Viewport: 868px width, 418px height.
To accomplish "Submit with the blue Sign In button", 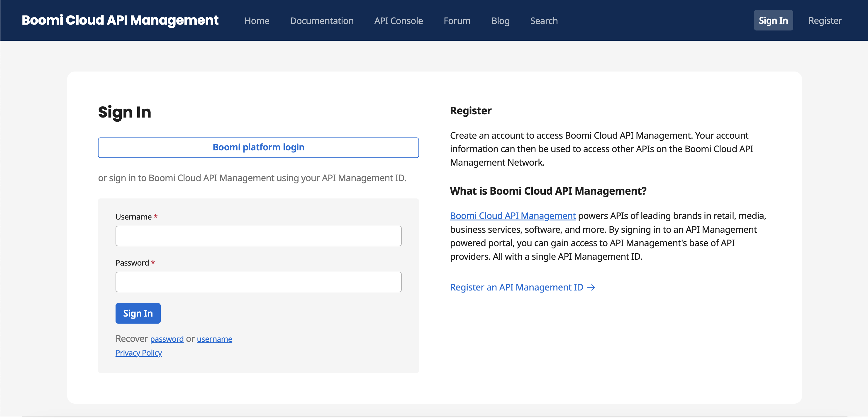I will [138, 313].
